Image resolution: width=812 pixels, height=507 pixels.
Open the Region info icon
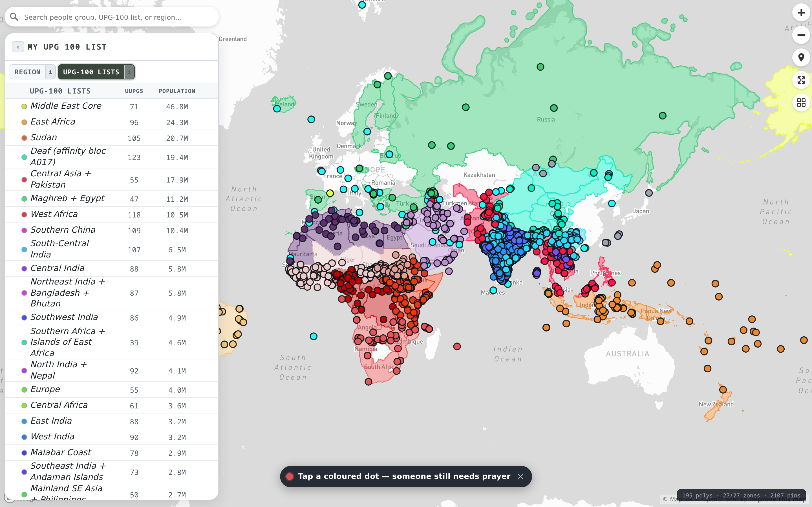pyautogui.click(x=50, y=72)
